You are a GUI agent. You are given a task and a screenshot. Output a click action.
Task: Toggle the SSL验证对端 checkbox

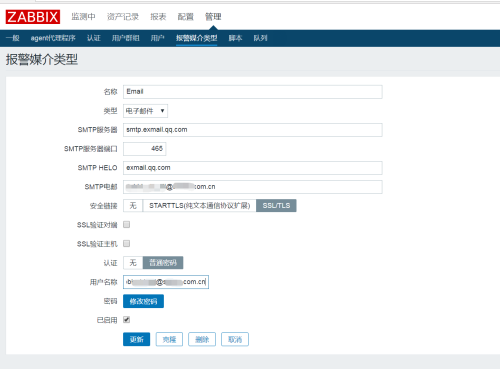(127, 225)
